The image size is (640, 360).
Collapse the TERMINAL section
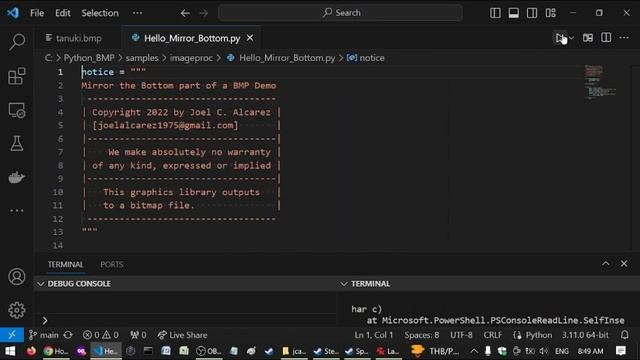344,284
